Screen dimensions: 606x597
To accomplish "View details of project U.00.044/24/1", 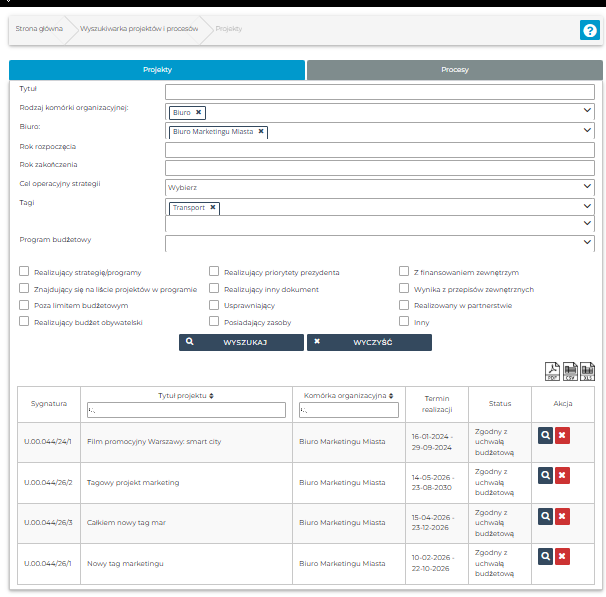I will [x=545, y=436].
